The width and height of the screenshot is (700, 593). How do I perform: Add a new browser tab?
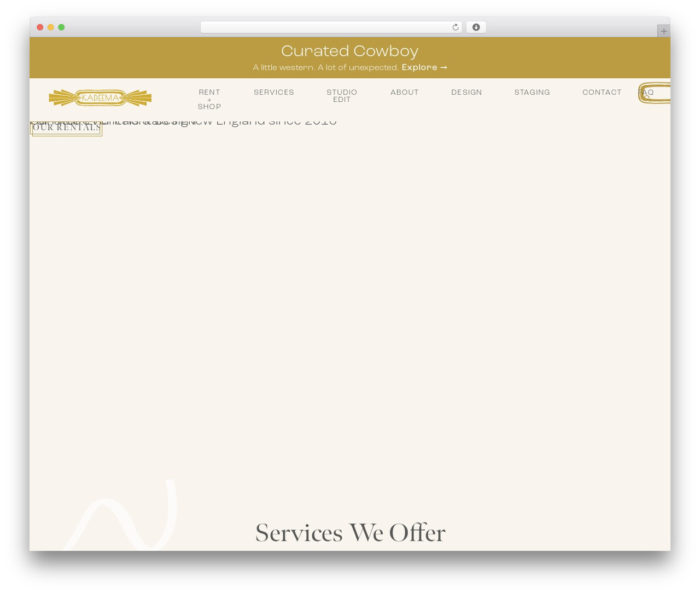point(663,31)
